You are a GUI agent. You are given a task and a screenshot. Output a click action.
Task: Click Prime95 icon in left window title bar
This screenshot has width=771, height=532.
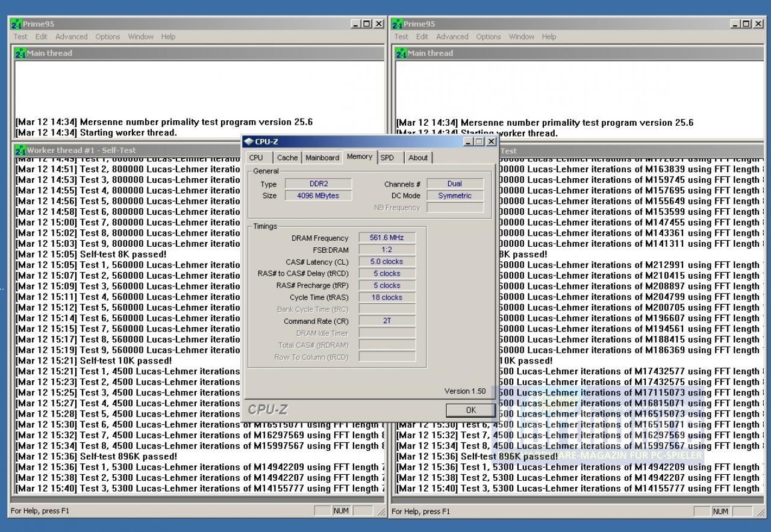click(x=16, y=24)
